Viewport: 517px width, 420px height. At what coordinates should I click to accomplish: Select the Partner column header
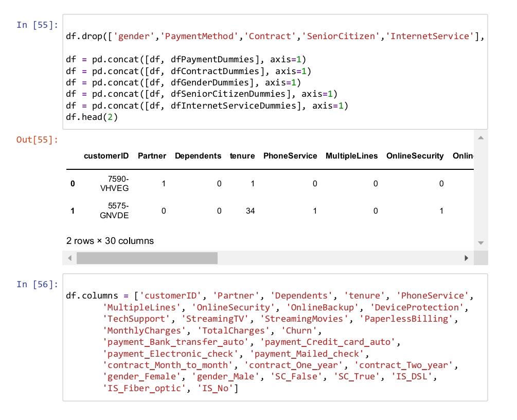tap(152, 156)
